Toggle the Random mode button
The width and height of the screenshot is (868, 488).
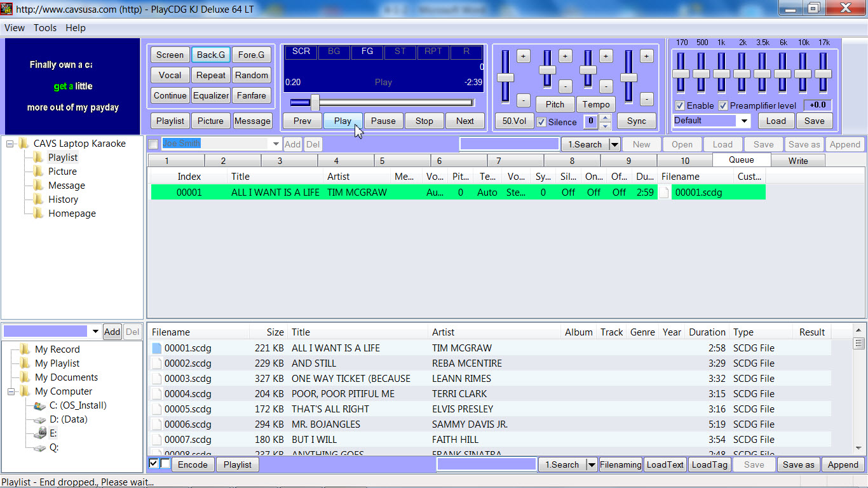252,75
